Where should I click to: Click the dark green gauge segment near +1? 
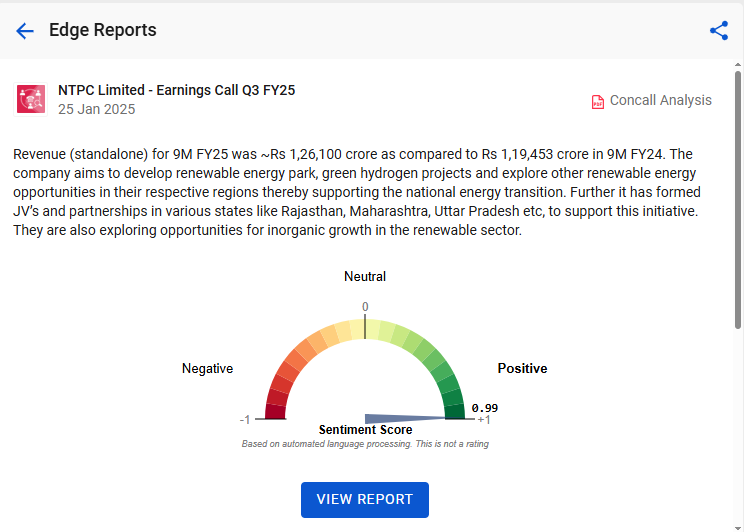455,411
